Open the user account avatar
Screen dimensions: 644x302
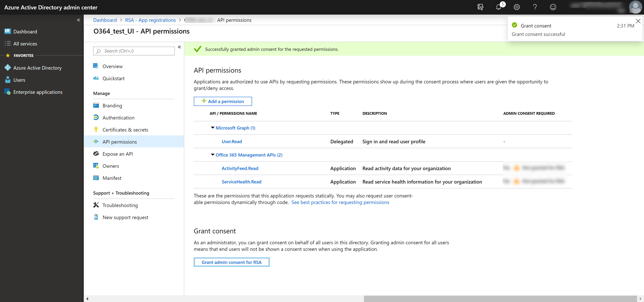click(x=635, y=7)
